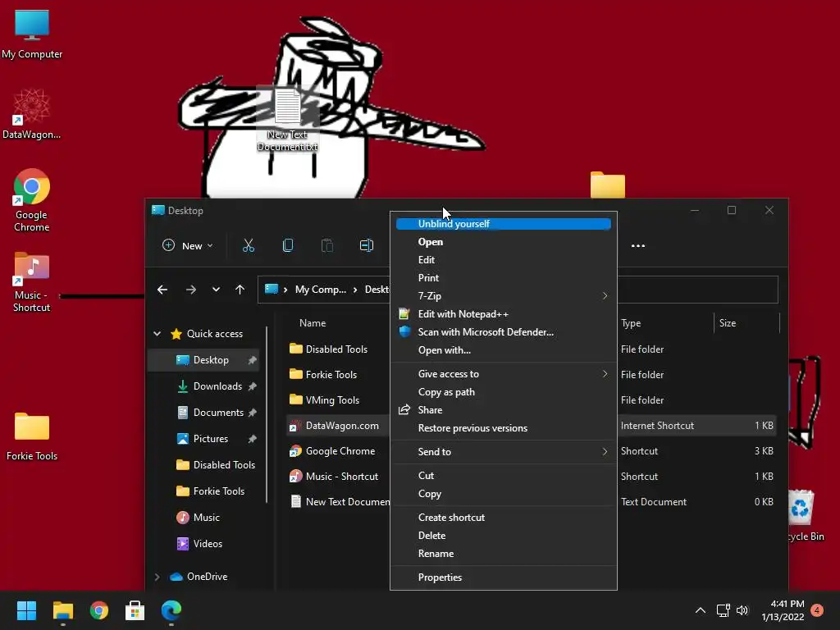840x630 pixels.
Task: Select Open in the context menu
Action: (503, 242)
